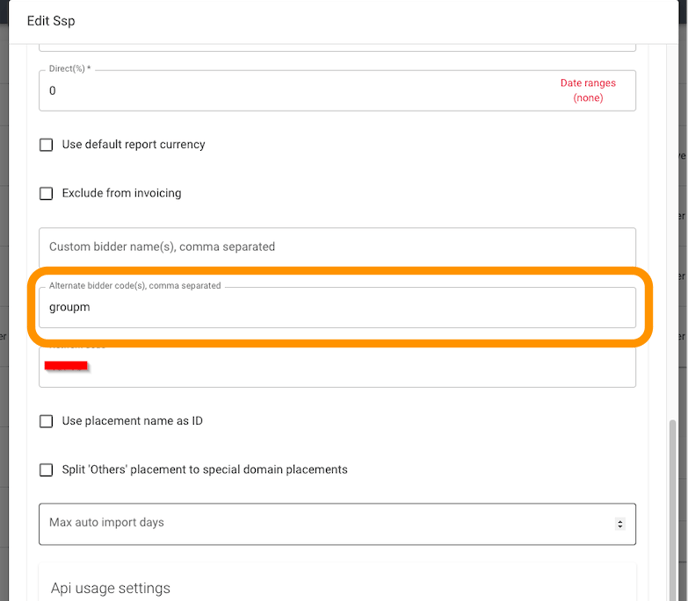Click the Edit Ssp dialog title
The height and width of the screenshot is (601, 688).
[x=51, y=21]
